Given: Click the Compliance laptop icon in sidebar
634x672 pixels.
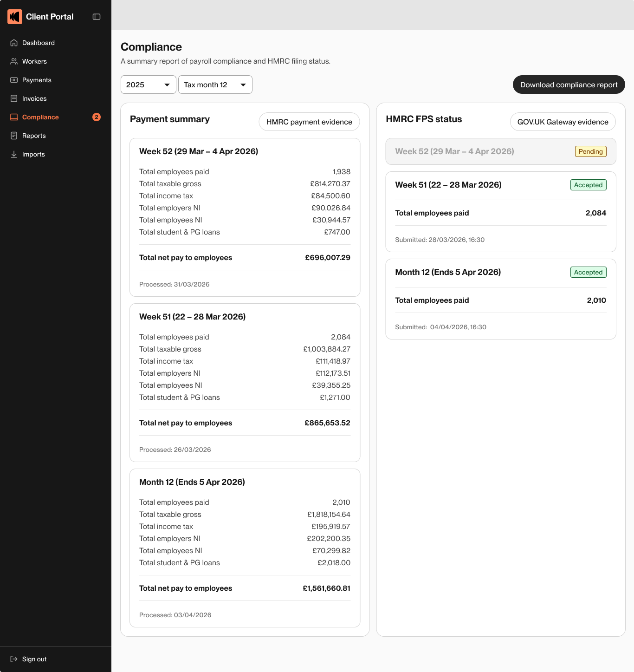Looking at the screenshot, I should (14, 117).
